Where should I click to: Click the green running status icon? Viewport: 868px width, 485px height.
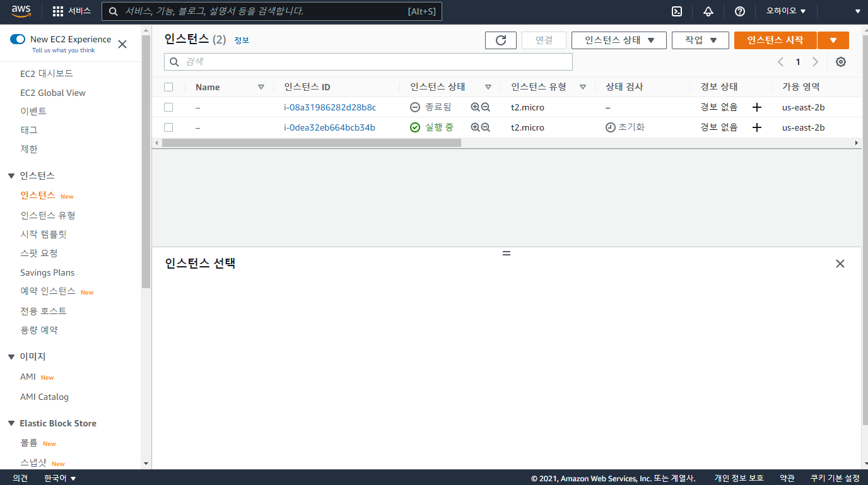(x=415, y=127)
